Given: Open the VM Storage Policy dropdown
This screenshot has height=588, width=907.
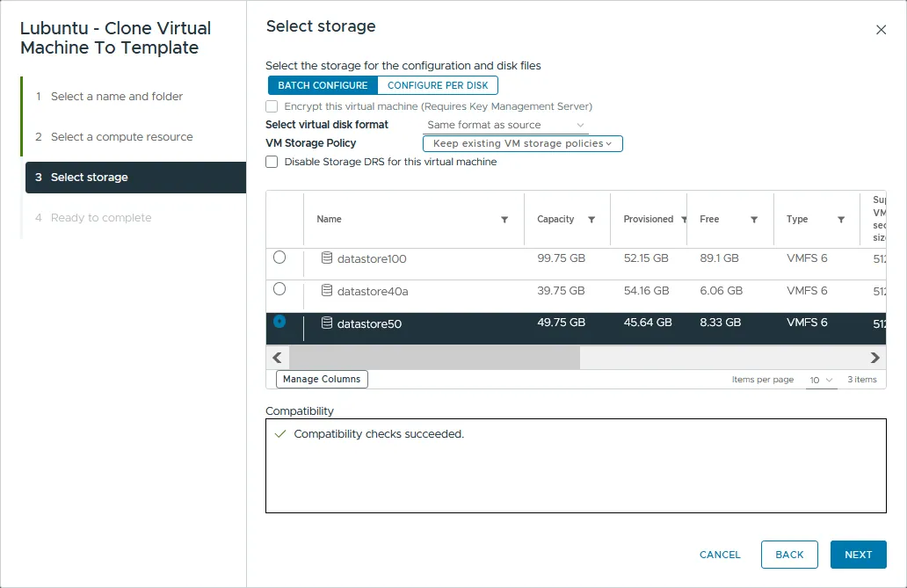Looking at the screenshot, I should [522, 143].
